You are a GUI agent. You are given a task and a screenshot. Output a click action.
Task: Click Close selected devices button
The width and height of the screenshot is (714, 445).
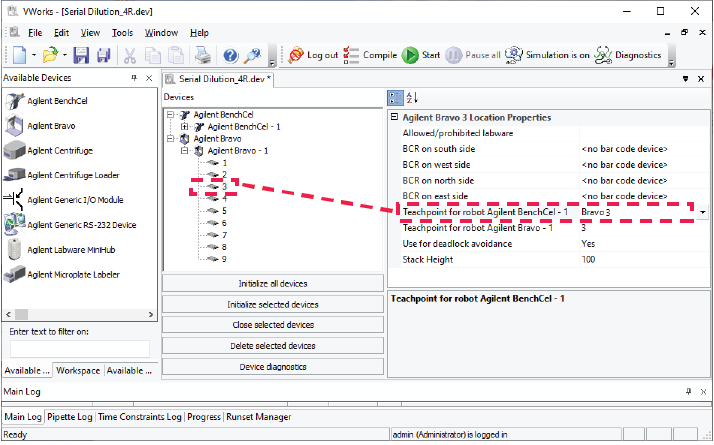pos(273,325)
